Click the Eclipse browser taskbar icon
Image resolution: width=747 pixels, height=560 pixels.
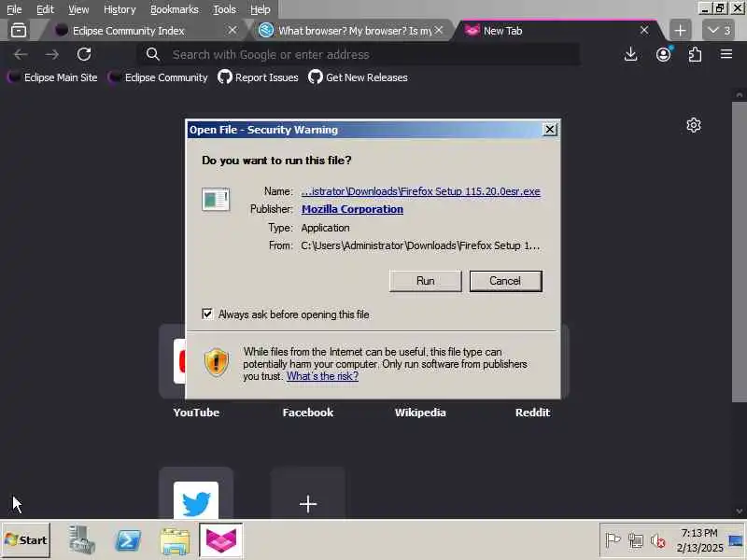221,540
